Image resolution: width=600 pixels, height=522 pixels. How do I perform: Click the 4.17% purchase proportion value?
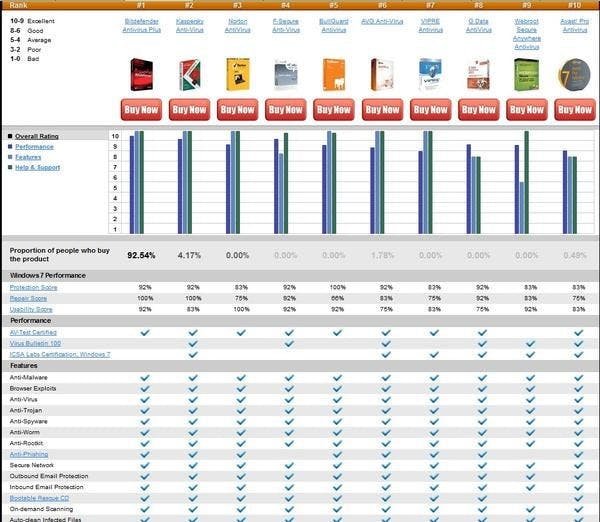[x=189, y=255]
